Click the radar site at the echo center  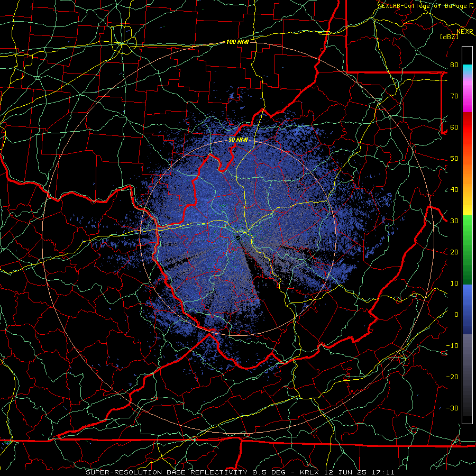tap(239, 237)
